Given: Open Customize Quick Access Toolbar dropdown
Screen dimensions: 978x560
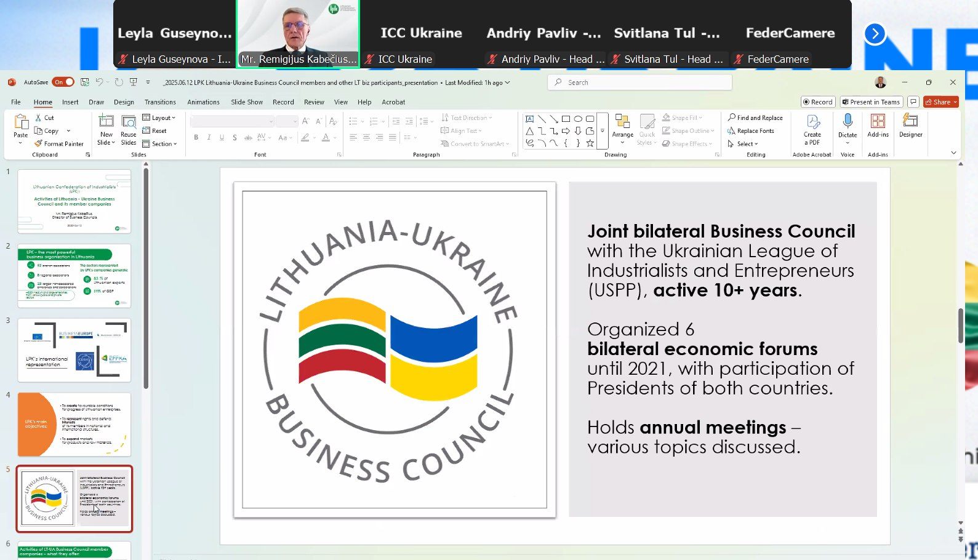Looking at the screenshot, I should (x=148, y=82).
